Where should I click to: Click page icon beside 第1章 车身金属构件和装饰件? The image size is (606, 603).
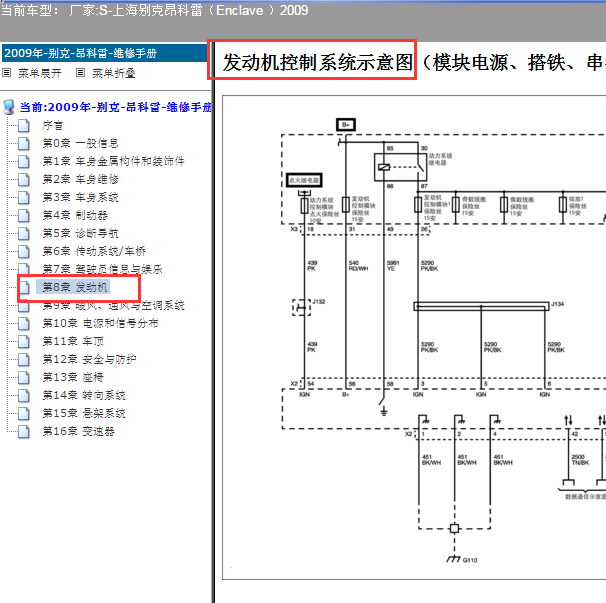[x=24, y=161]
